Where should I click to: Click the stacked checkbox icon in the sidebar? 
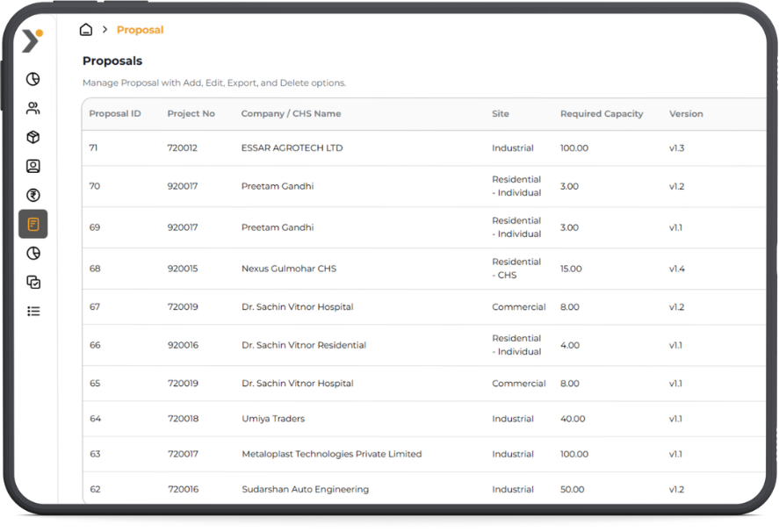point(33,282)
